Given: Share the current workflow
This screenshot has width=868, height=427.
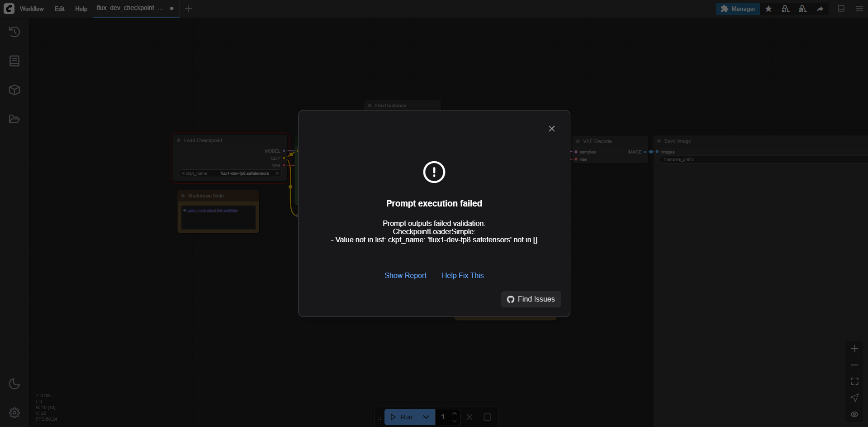Looking at the screenshot, I should [x=820, y=9].
